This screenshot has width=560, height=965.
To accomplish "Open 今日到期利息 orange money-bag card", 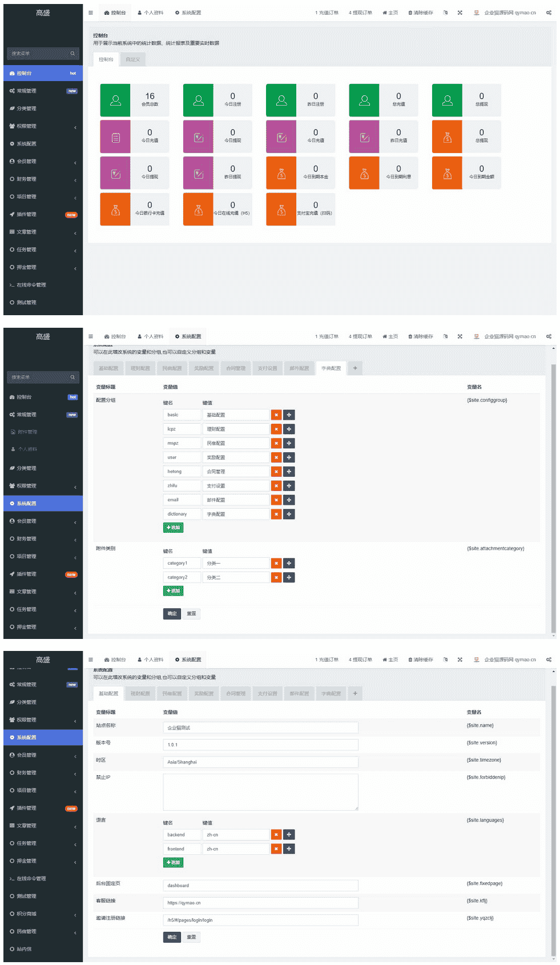I will (384, 173).
